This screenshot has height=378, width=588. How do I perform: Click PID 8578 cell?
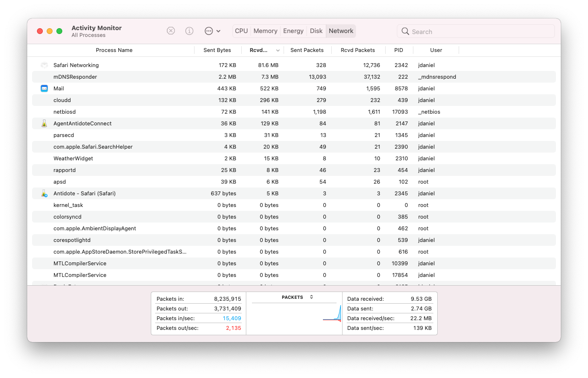pos(401,88)
